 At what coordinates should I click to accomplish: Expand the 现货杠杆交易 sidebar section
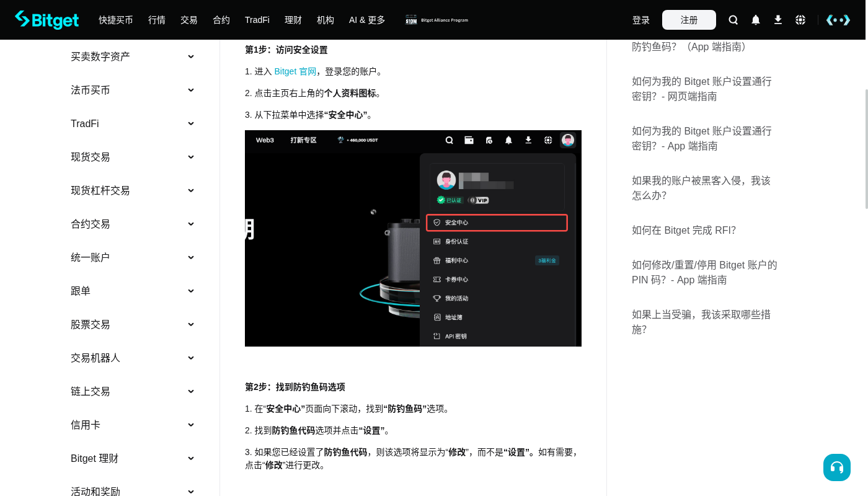133,190
